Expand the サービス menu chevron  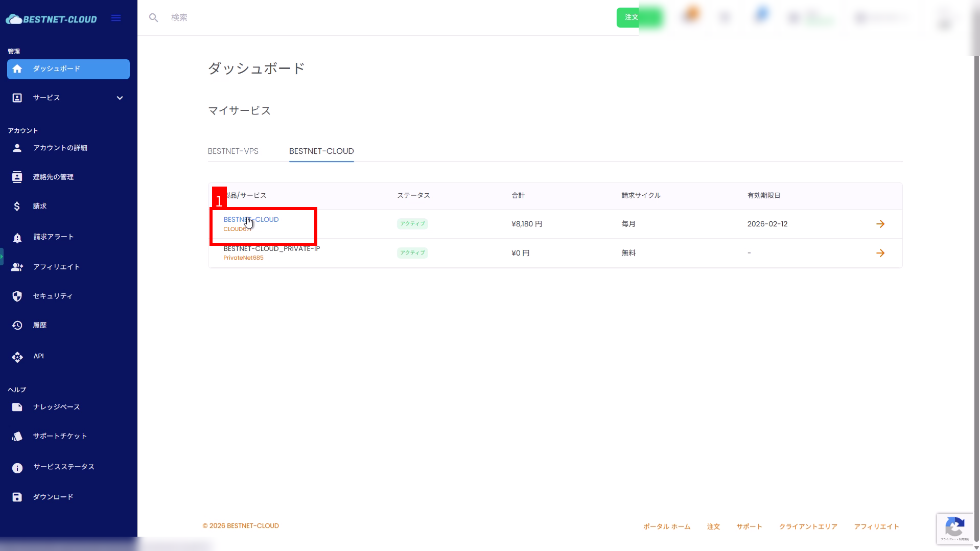point(120,98)
